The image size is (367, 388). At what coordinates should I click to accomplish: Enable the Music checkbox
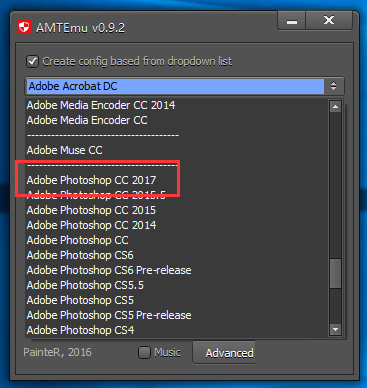pos(144,352)
